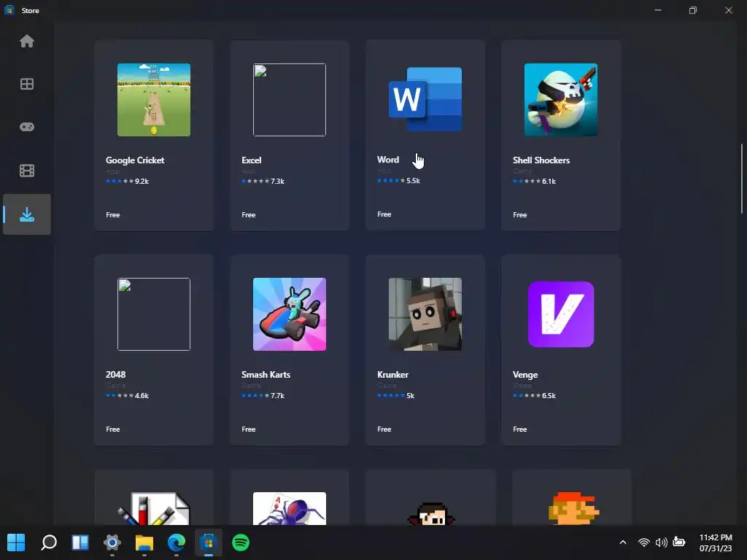The width and height of the screenshot is (747, 560).
Task: Click the 7.3k rating on Excel
Action: (277, 182)
